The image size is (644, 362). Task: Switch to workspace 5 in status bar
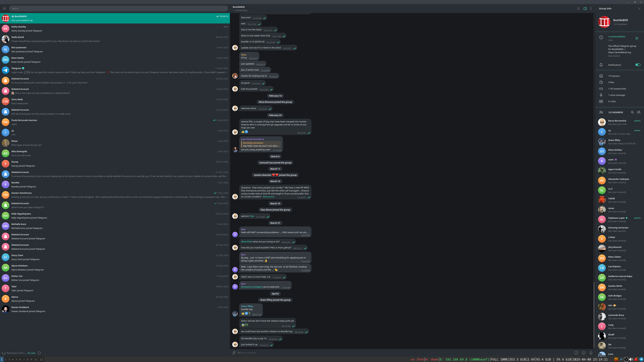pos(16,359)
